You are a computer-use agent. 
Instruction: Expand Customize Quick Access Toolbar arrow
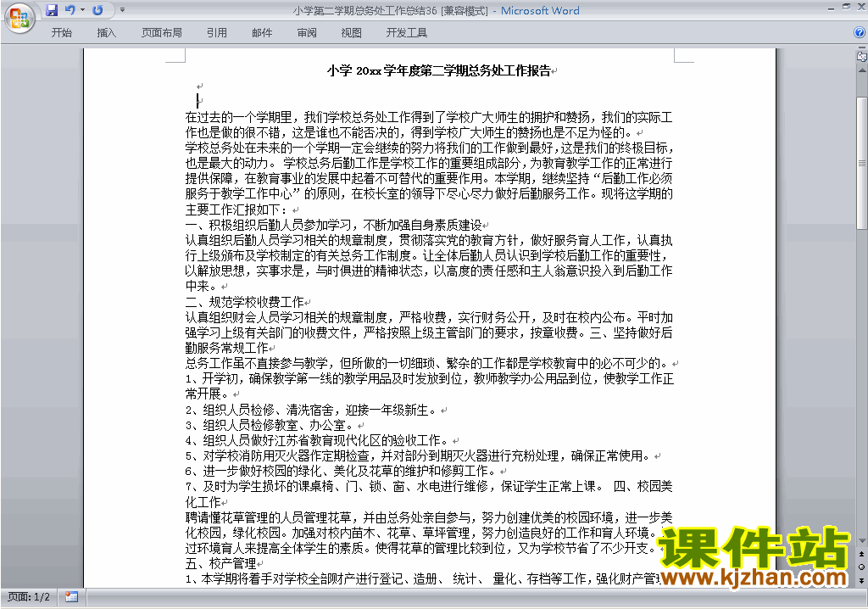(122, 10)
